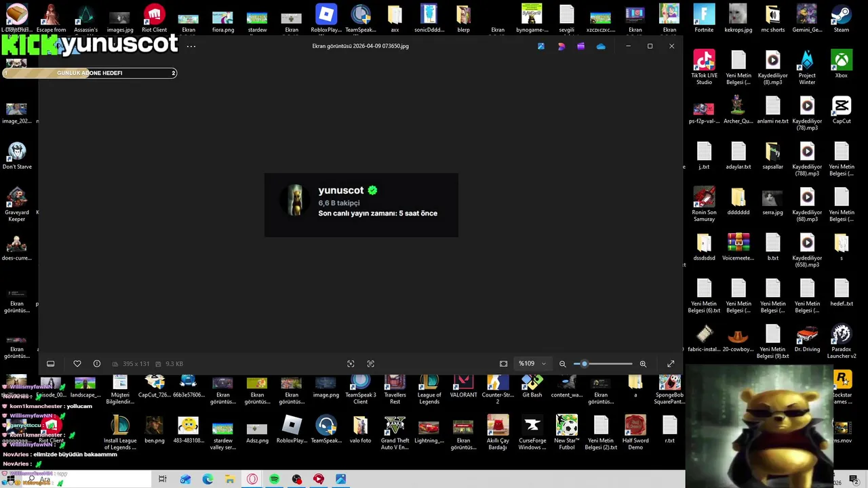Open Counter-Strike 2 desktop shortcut
The width and height of the screenshot is (868, 488).
coord(498,390)
